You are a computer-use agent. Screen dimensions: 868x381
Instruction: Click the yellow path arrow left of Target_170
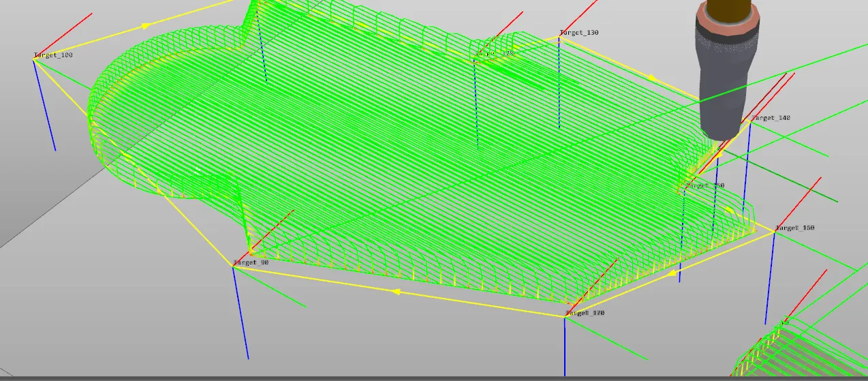coord(396,292)
